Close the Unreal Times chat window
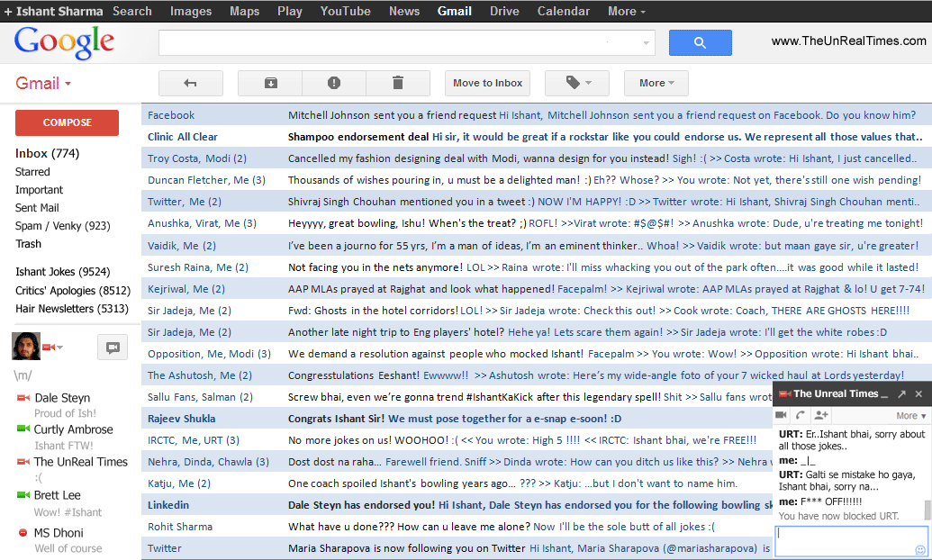Viewport: 932px width, 560px height. click(x=918, y=394)
